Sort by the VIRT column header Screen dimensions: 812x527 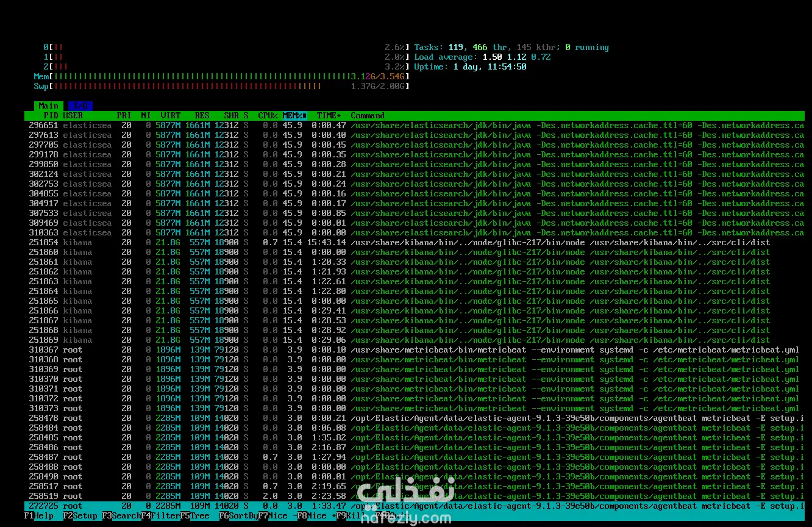point(171,115)
